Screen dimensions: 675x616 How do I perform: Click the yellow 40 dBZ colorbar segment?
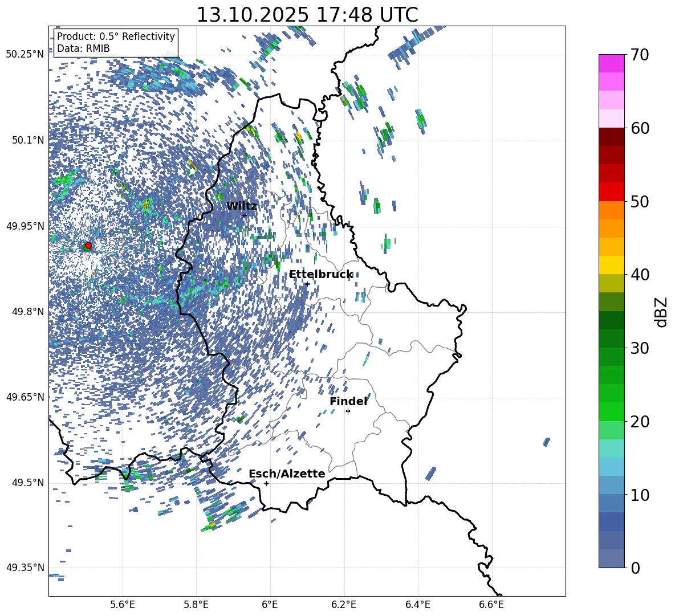tap(611, 265)
